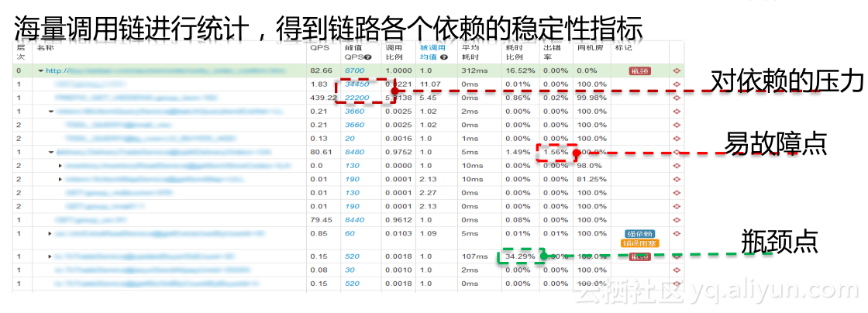Open the root http URL link
This screenshot has width=868, height=313.
pyautogui.click(x=166, y=71)
